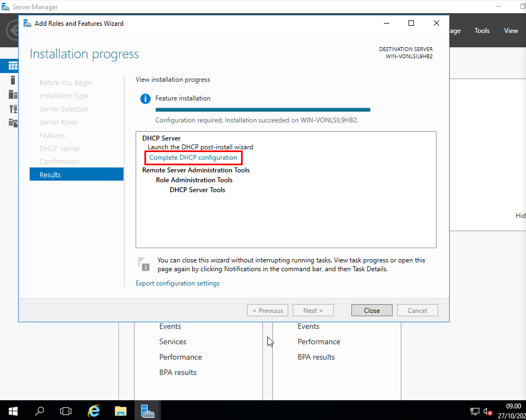The width and height of the screenshot is (526, 420).
Task: Open Server Manager Tools menu
Action: tap(482, 31)
